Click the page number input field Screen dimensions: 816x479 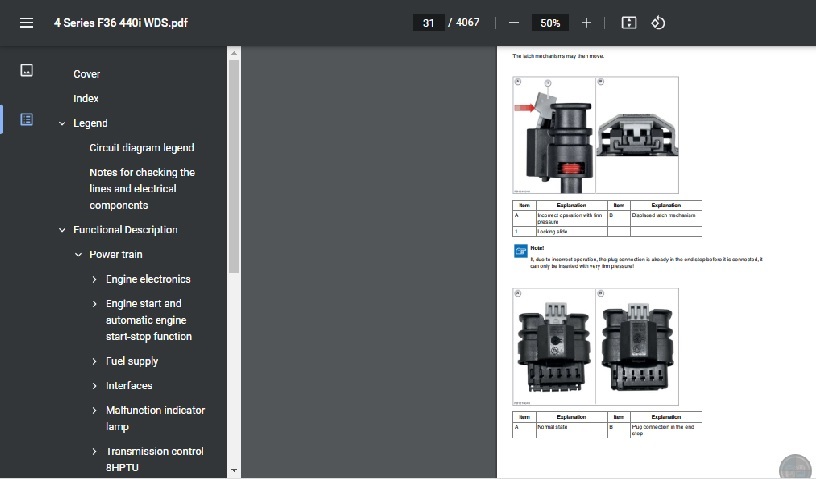pyautogui.click(x=428, y=23)
